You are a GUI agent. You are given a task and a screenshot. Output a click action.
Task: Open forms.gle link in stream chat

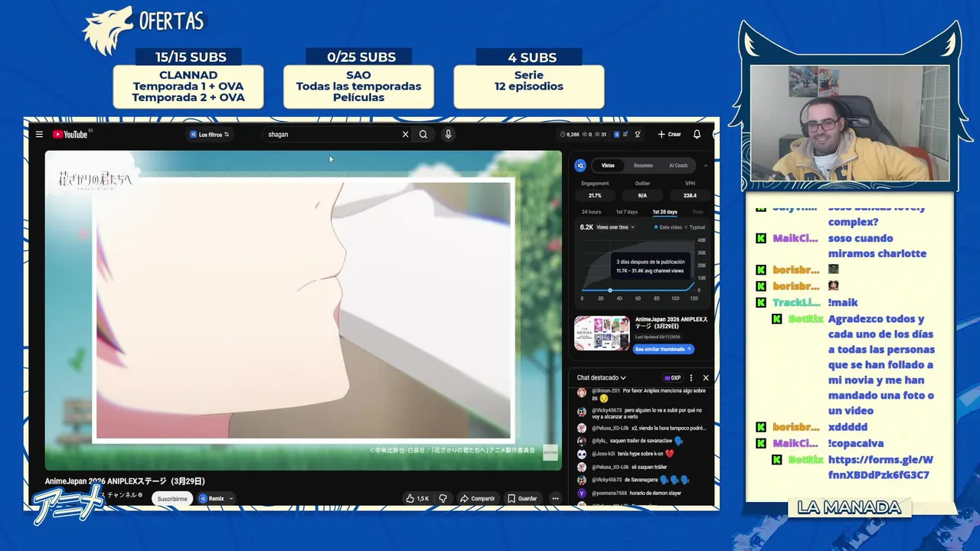tap(880, 467)
